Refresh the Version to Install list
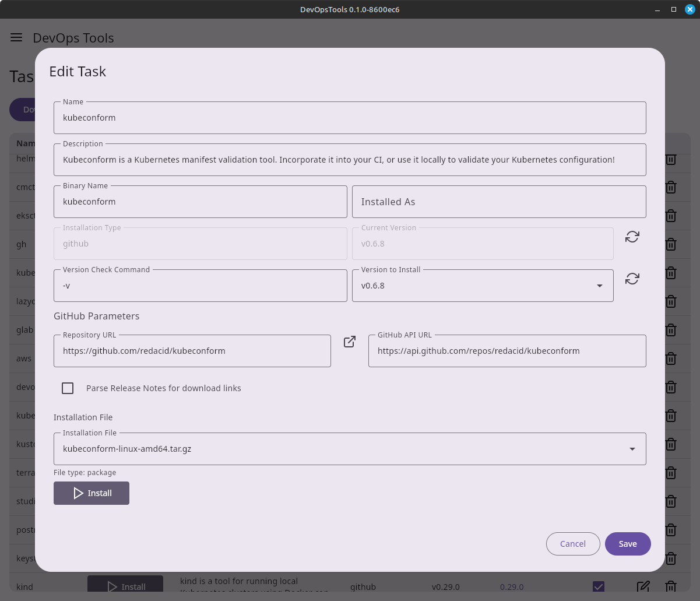 [632, 279]
